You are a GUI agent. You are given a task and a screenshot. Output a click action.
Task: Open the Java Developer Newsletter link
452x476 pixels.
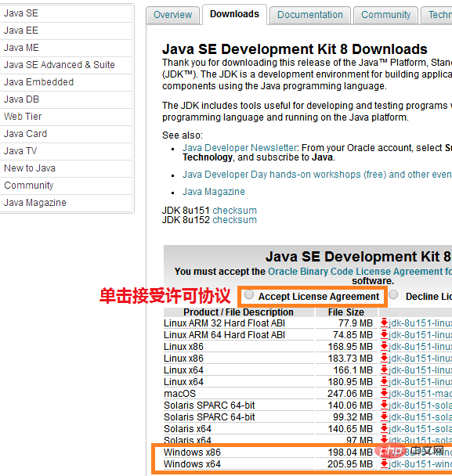[x=240, y=148]
